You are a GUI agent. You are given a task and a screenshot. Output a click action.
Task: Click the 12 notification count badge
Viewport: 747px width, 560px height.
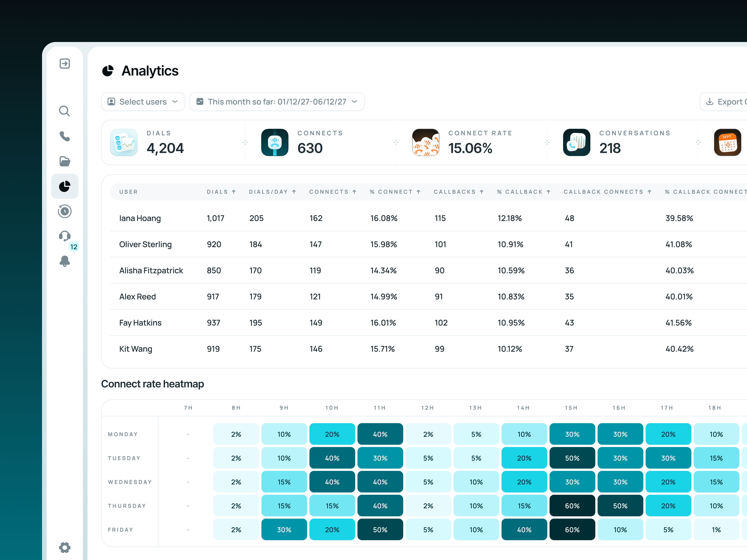74,247
